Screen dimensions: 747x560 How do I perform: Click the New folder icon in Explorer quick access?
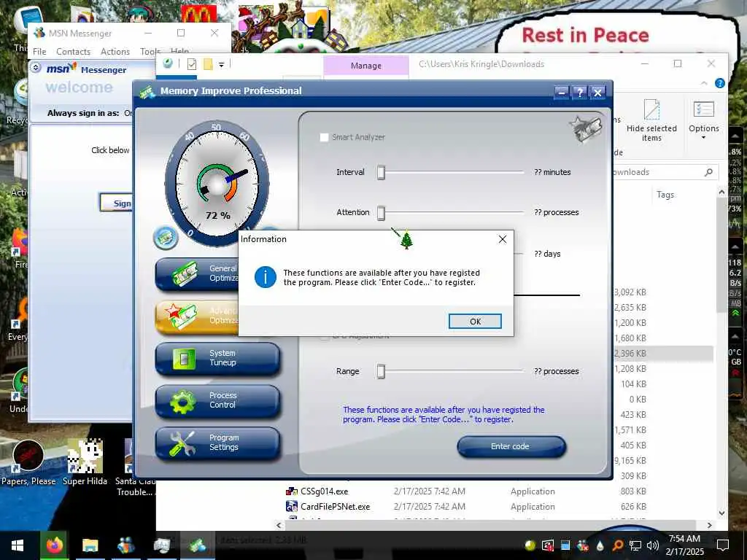(x=208, y=64)
